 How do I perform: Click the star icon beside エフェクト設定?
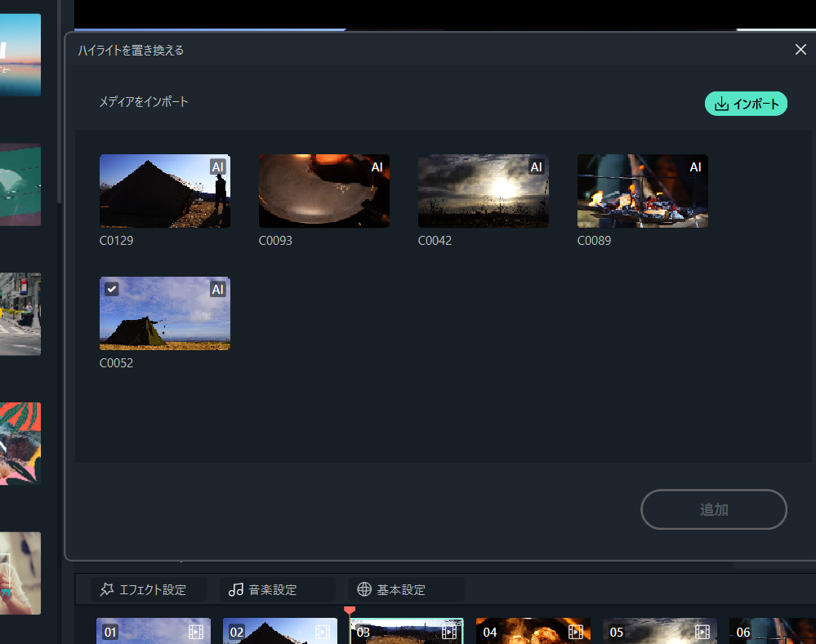click(107, 589)
